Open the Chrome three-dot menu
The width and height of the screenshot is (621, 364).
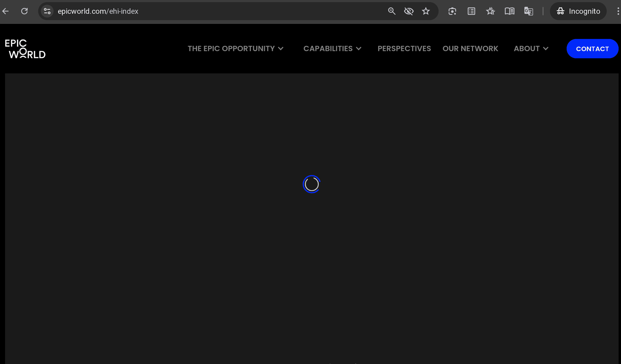[618, 11]
